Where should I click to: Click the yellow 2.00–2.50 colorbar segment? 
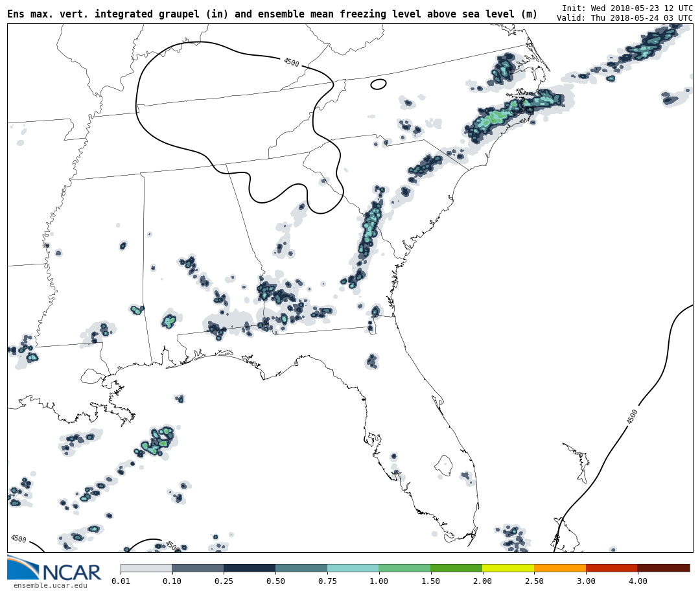[x=507, y=568]
